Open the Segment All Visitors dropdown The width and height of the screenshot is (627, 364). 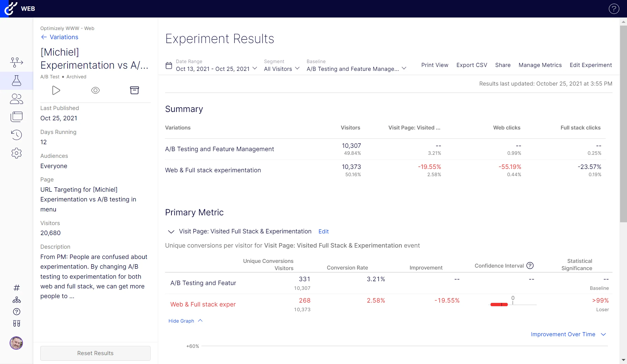point(282,69)
